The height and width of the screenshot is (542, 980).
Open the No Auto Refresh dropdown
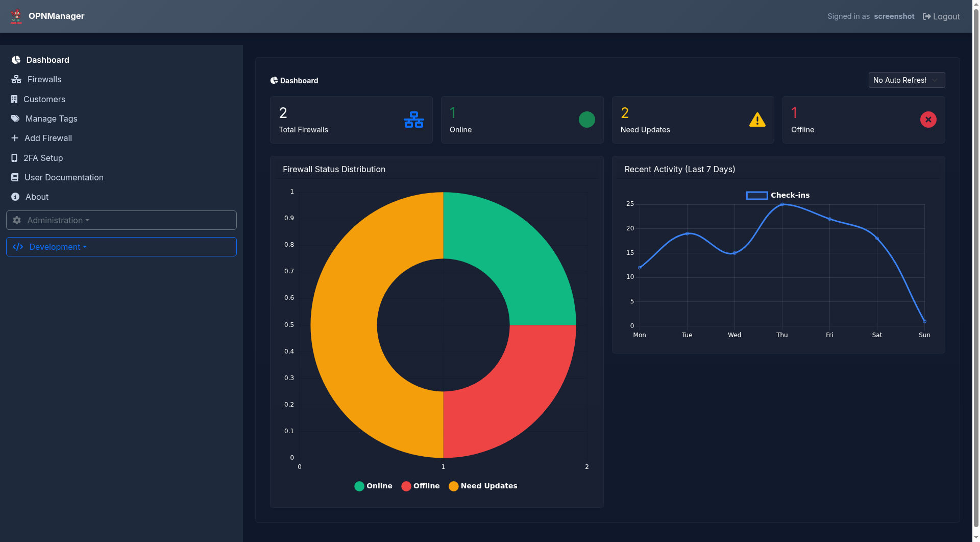point(906,80)
